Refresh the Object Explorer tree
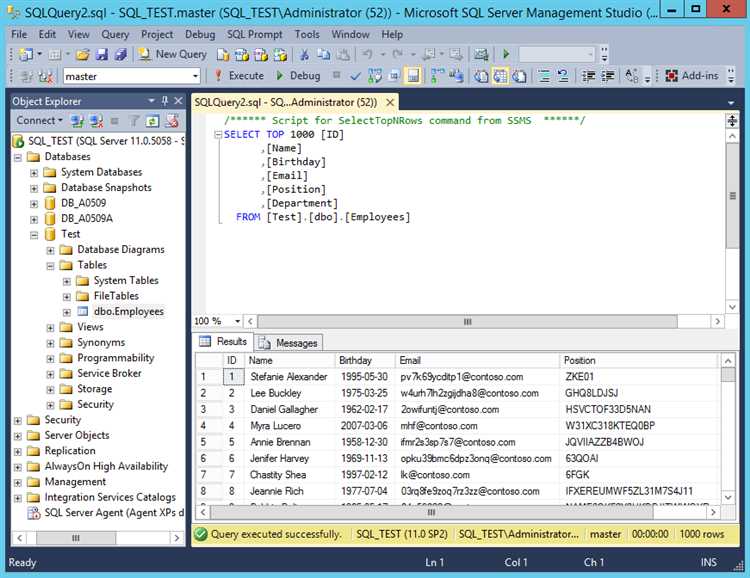Screen dimensions: 750x578 pyautogui.click(x=152, y=121)
